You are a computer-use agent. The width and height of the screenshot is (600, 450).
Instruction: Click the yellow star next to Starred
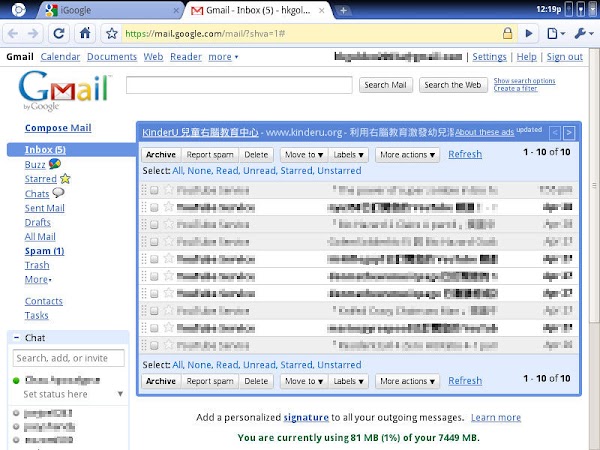click(x=65, y=178)
